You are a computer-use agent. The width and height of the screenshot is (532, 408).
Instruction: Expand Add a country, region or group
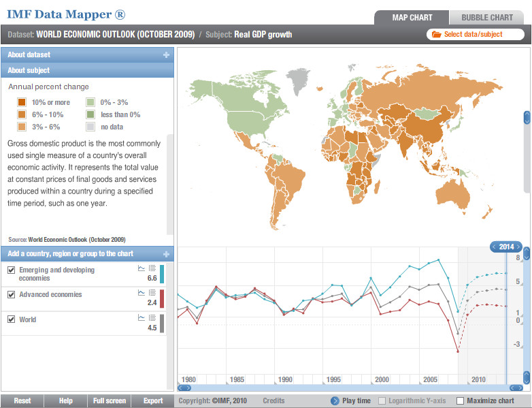tap(87, 254)
